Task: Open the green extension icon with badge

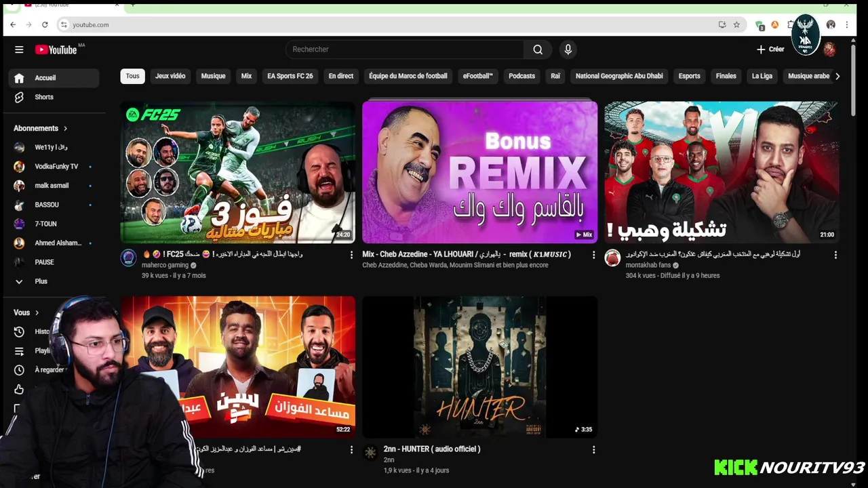Action: point(760,25)
